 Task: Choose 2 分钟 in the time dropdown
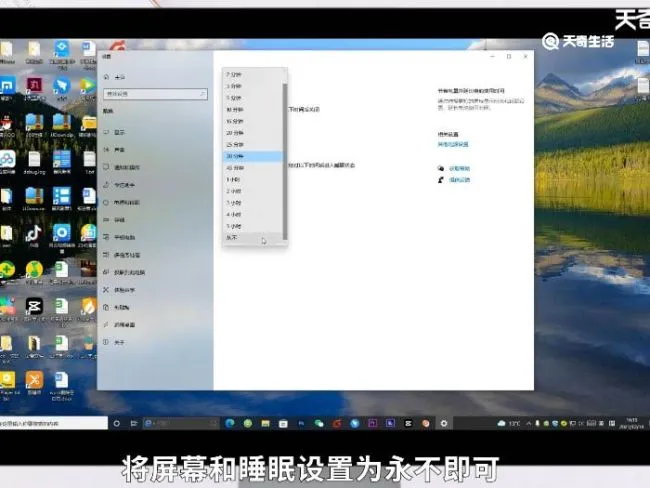[253, 75]
